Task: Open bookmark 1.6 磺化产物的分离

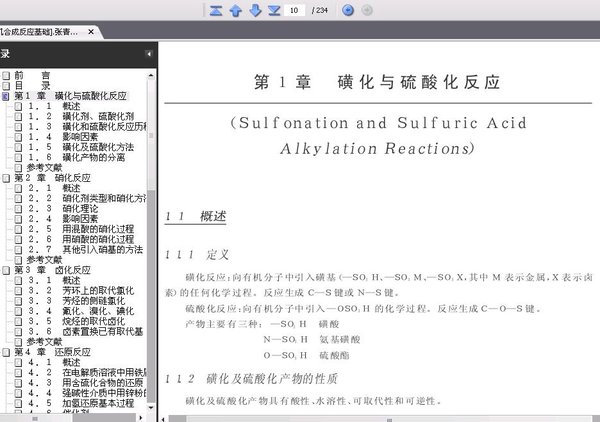Action: (76, 157)
